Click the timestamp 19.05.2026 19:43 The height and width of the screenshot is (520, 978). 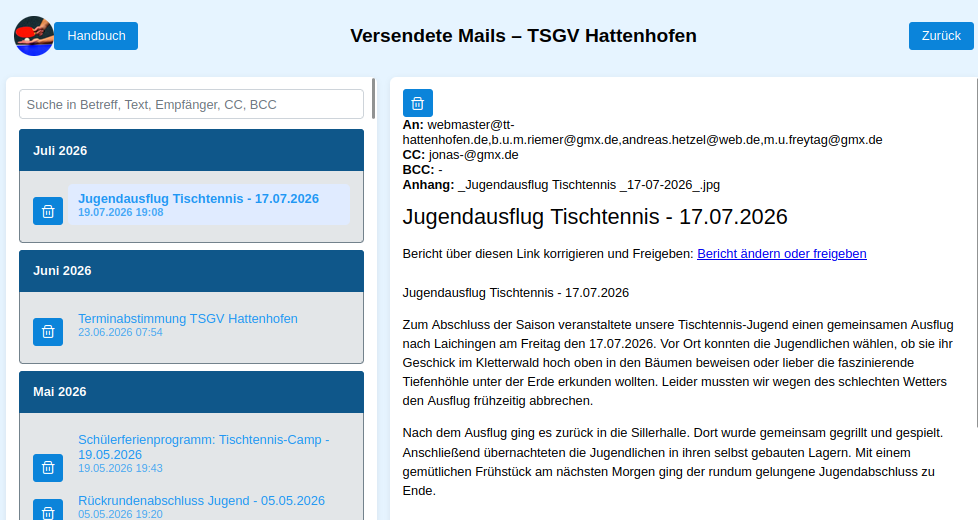[x=120, y=468]
